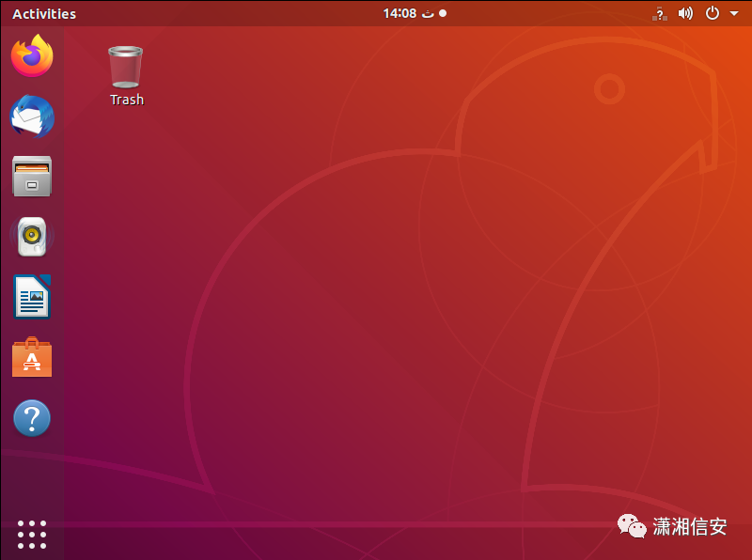This screenshot has height=560, width=752.
Task: Click the Trash label text
Action: tap(127, 100)
